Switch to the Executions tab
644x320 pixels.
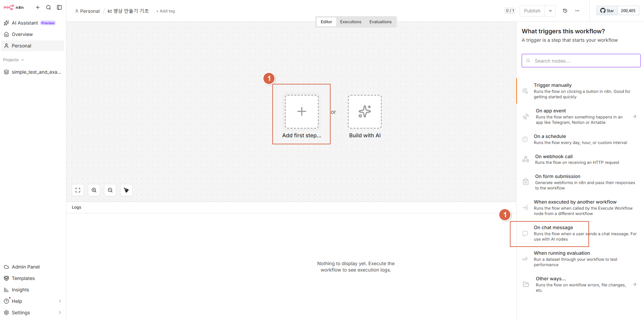[350, 22]
